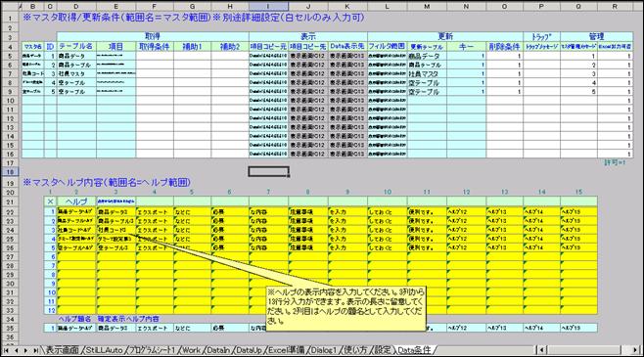Click the 管理 group header cell
This screenshot has width=644, height=357.
coord(596,36)
